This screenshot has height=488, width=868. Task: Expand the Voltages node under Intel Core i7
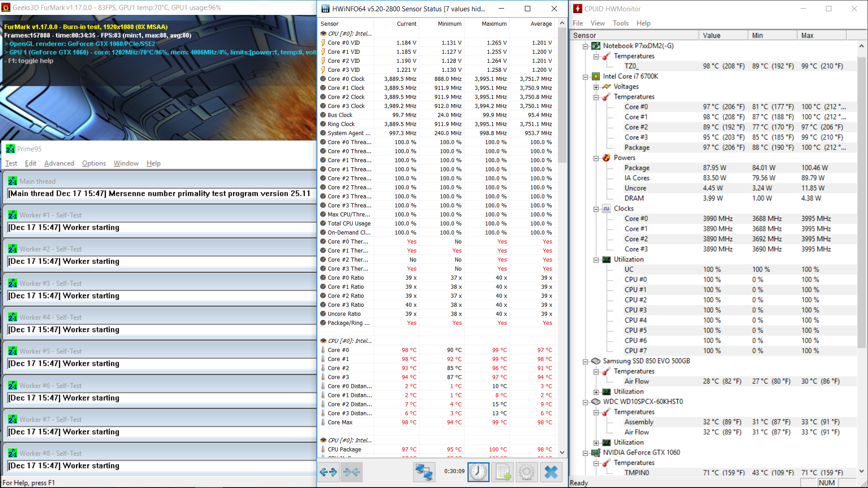click(x=596, y=87)
